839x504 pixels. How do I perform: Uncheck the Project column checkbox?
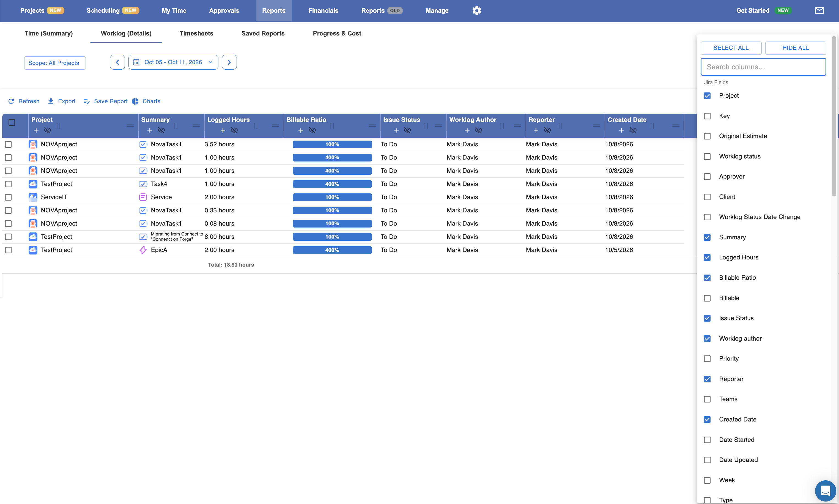707,96
